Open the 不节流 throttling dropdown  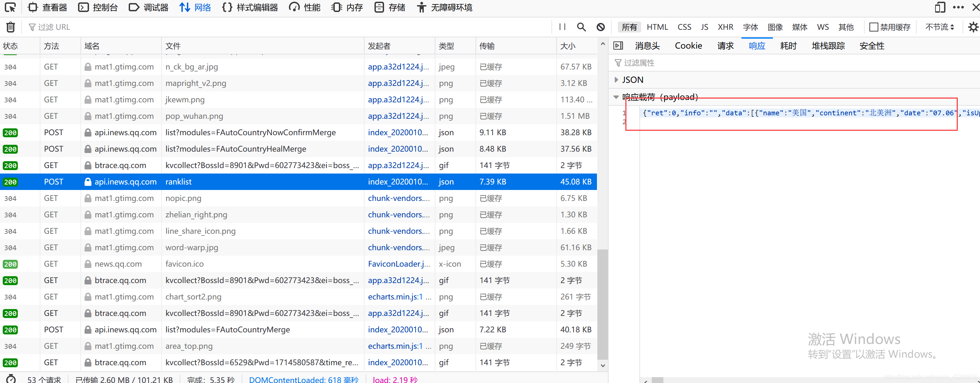(x=940, y=27)
